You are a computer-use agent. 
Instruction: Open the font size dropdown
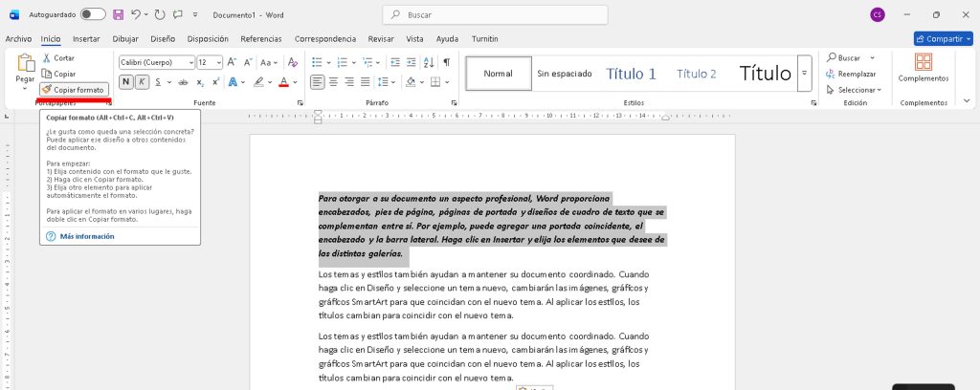pyautogui.click(x=209, y=61)
